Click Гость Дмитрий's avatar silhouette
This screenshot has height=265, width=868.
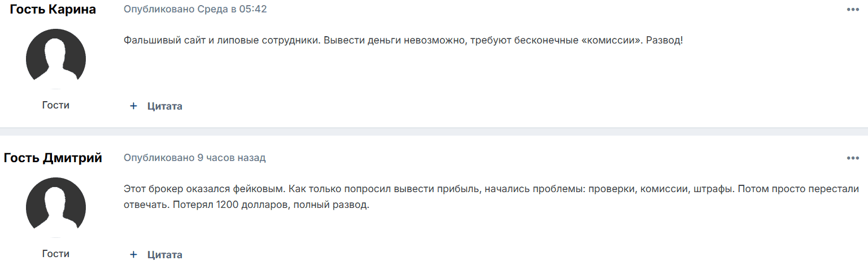(x=56, y=207)
